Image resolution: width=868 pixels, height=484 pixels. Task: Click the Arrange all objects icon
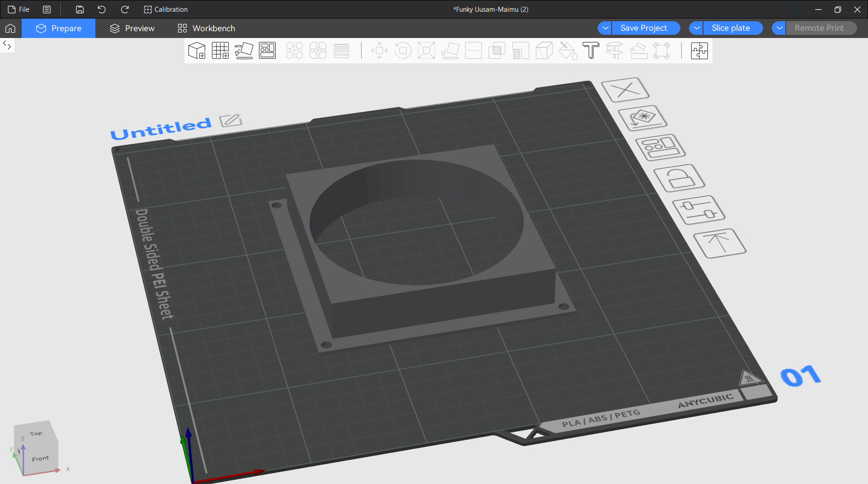[267, 51]
